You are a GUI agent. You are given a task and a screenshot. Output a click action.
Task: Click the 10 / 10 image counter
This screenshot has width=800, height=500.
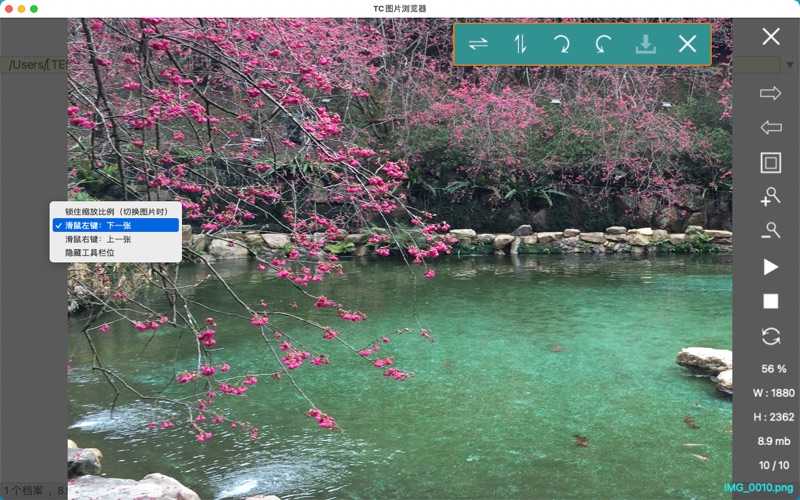pyautogui.click(x=773, y=465)
